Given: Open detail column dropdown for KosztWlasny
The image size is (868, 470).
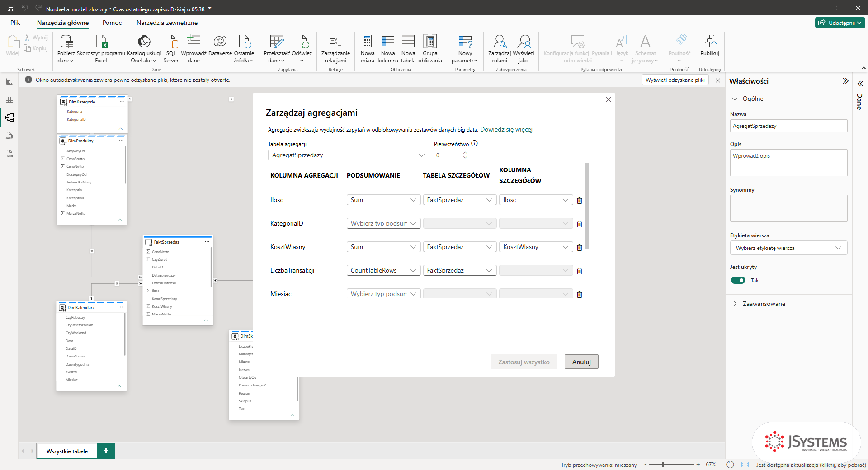Looking at the screenshot, I should [536, 247].
